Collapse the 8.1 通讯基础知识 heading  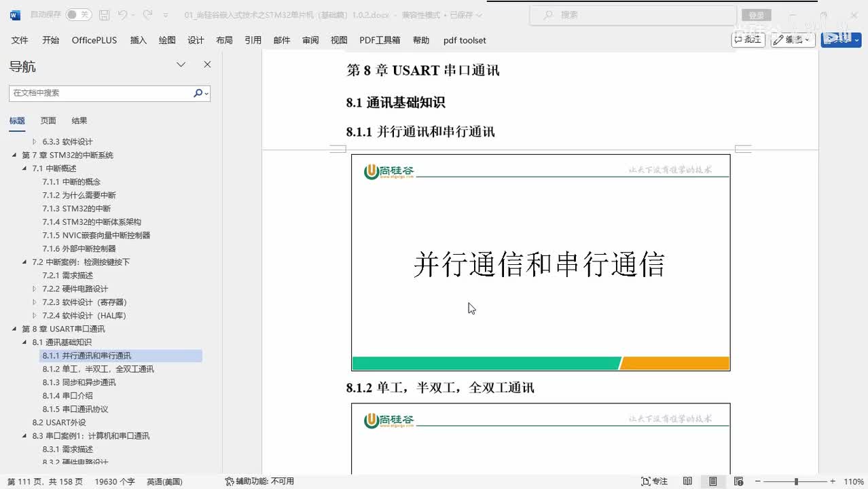(25, 342)
